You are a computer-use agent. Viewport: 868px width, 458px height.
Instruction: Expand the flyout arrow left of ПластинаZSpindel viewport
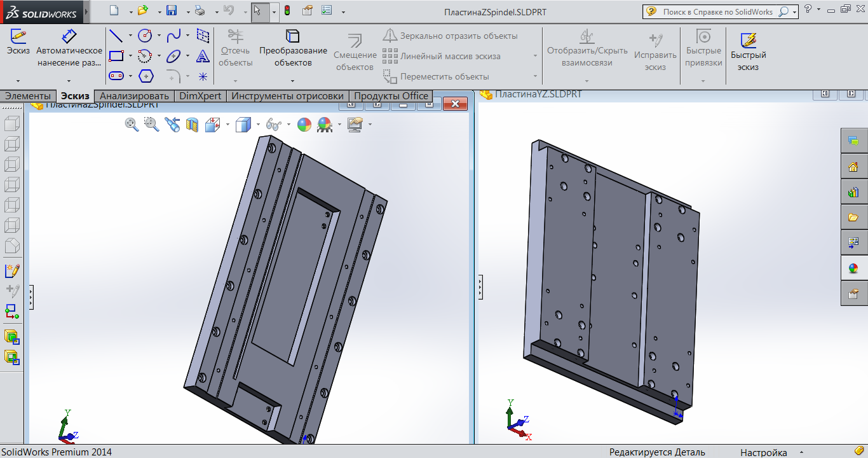[x=31, y=297]
